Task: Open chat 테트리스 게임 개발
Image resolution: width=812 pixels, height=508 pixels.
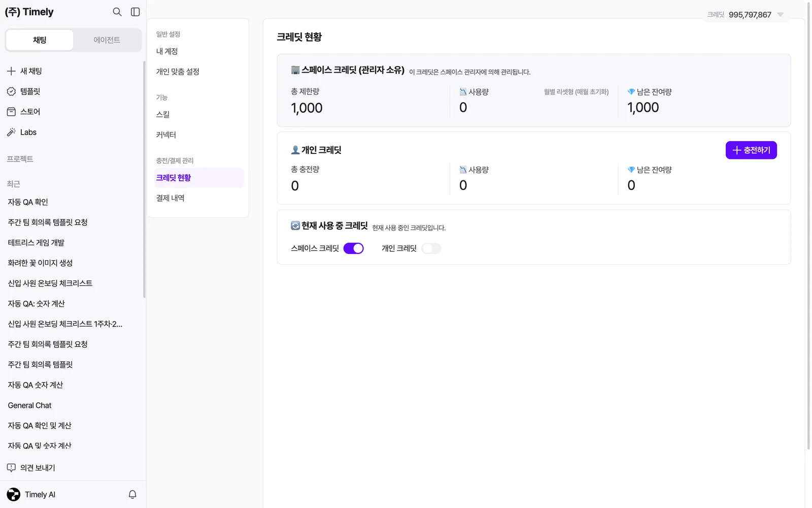Action: (36, 243)
